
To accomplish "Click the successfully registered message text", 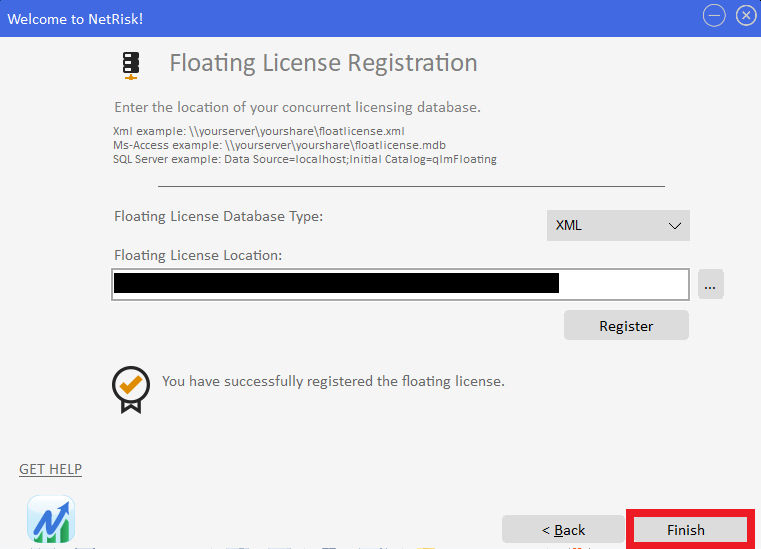I will (x=333, y=381).
